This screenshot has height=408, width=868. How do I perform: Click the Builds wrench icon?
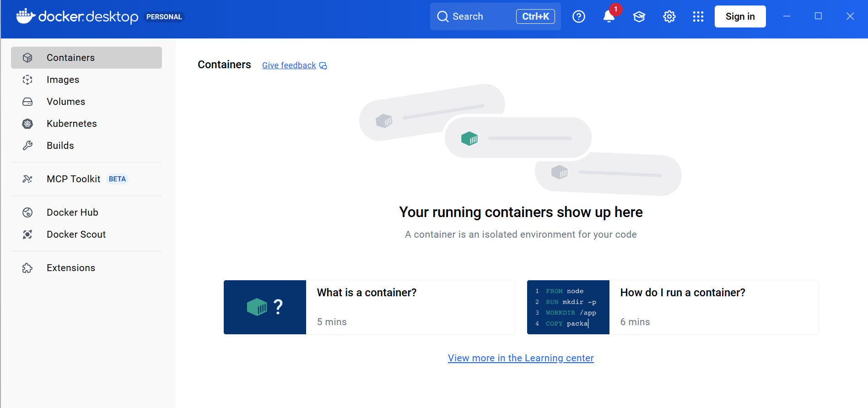click(x=27, y=146)
